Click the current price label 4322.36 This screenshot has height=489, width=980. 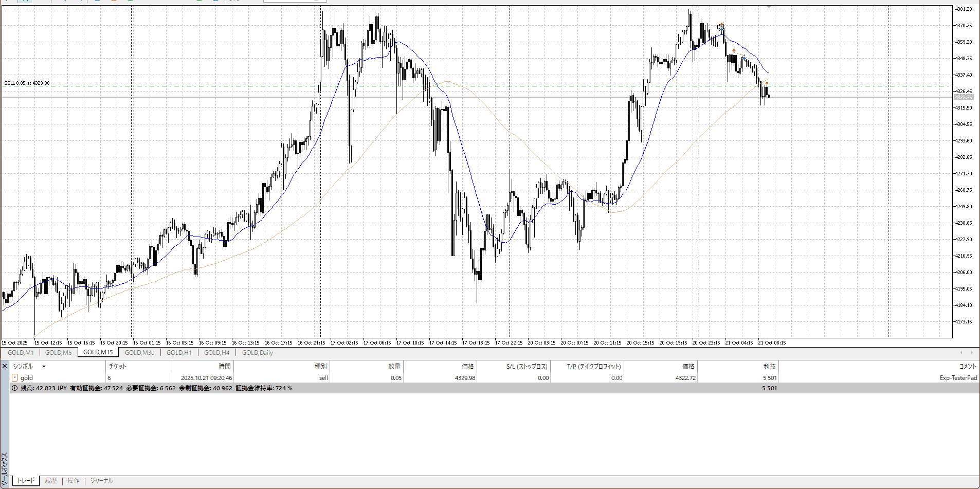(963, 98)
